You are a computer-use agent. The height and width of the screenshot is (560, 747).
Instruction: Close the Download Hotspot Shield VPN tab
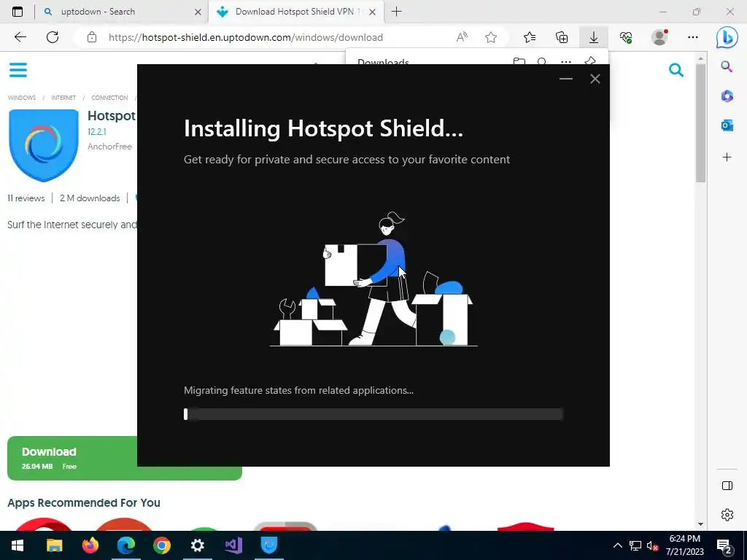373,12
